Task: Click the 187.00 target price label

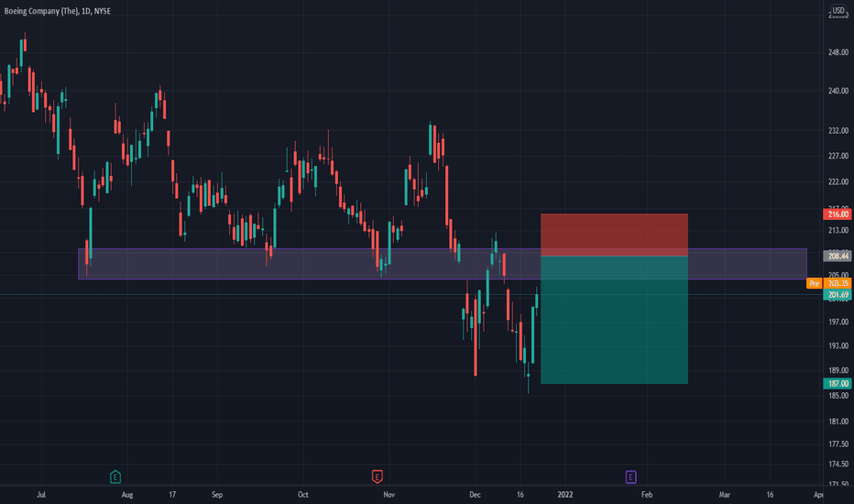Action: point(838,384)
